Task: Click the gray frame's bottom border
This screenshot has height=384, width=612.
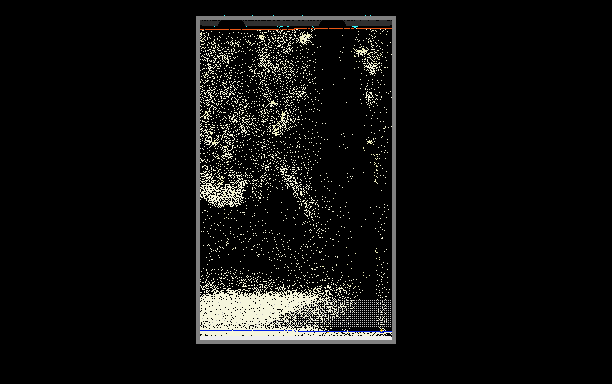Action: [x=296, y=342]
